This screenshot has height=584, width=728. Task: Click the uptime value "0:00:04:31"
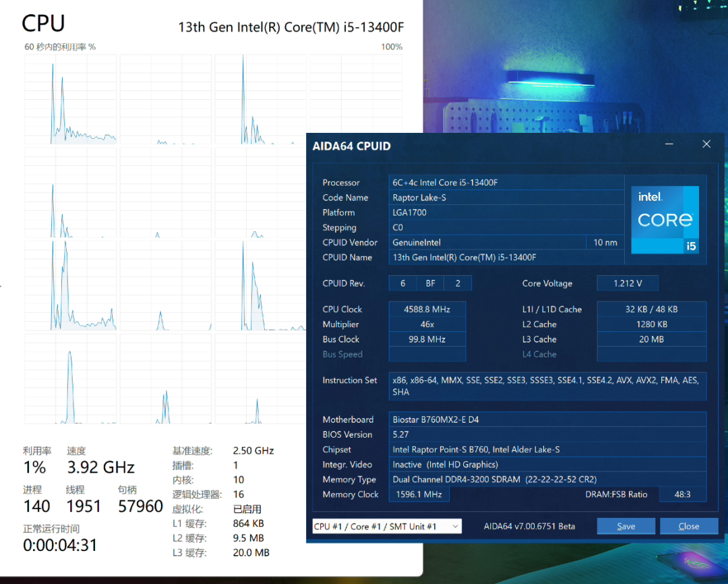[61, 545]
